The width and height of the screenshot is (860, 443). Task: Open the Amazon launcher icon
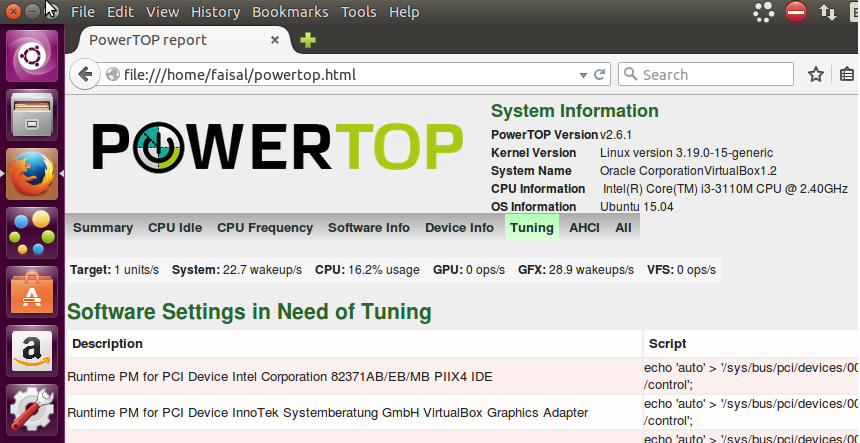tap(32, 350)
